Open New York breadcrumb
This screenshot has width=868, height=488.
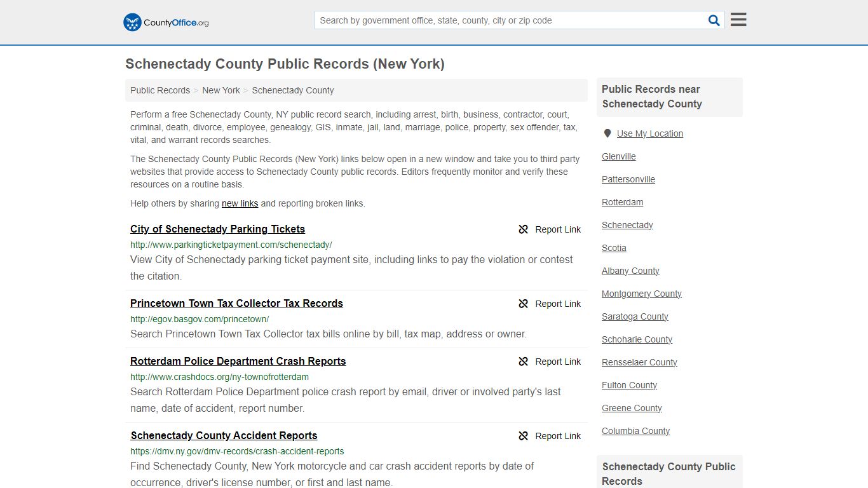[221, 90]
